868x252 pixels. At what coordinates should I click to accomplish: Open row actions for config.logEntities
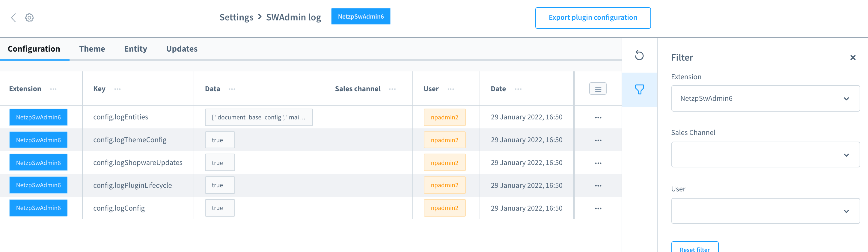(x=598, y=117)
